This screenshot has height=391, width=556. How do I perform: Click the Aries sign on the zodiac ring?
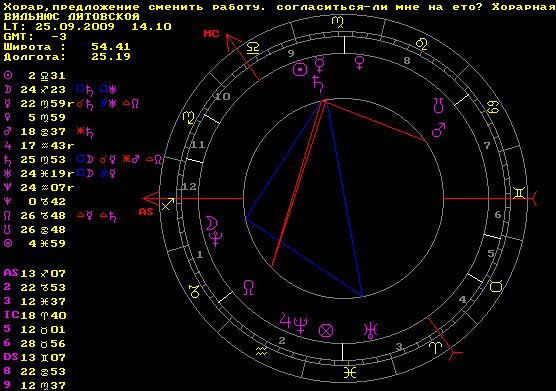pyautogui.click(x=435, y=347)
